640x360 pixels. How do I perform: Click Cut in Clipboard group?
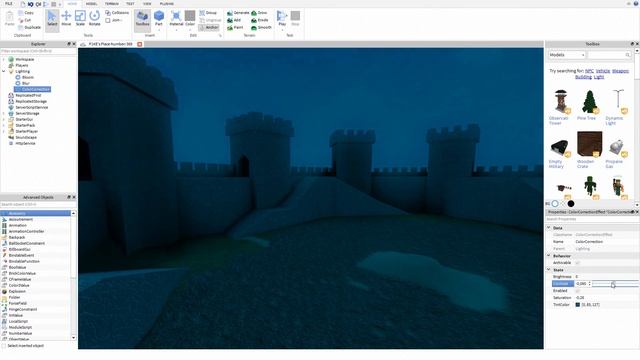(24, 20)
